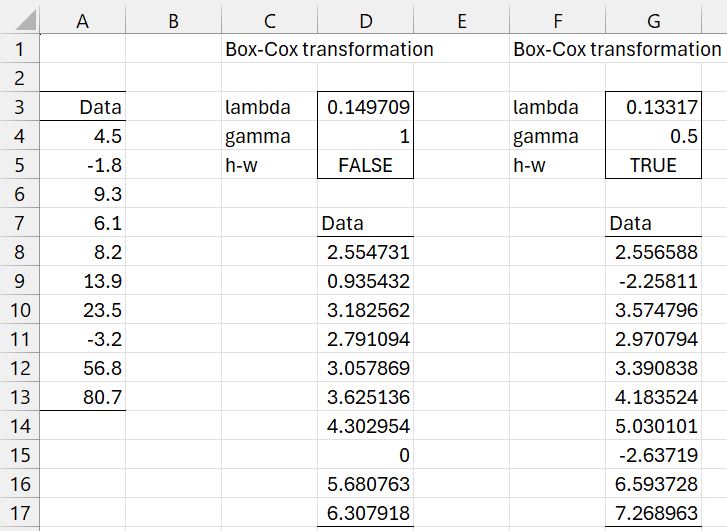
Task: Select lambda value 0.149709 cell
Action: 365,107
